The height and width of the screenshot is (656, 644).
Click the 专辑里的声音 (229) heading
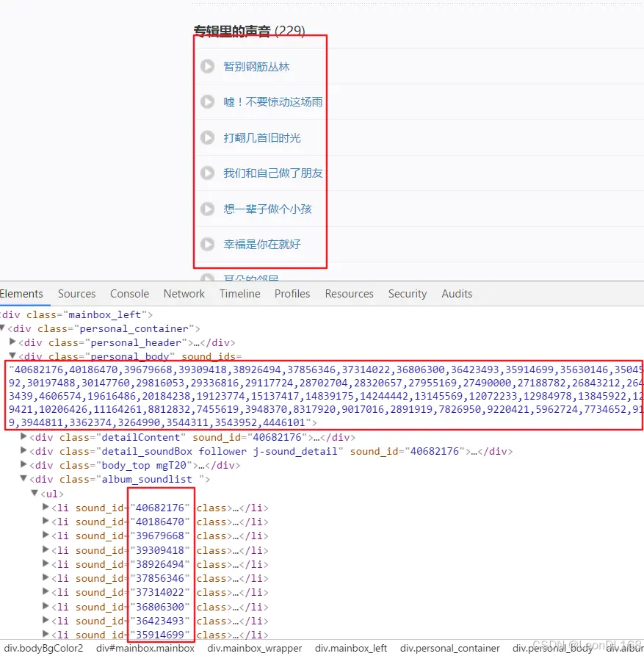249,31
